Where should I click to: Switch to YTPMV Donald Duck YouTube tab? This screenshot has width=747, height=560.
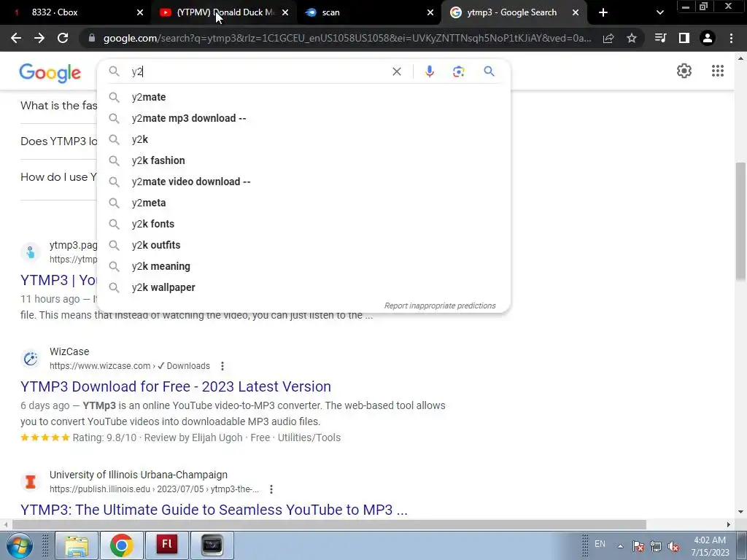click(224, 12)
